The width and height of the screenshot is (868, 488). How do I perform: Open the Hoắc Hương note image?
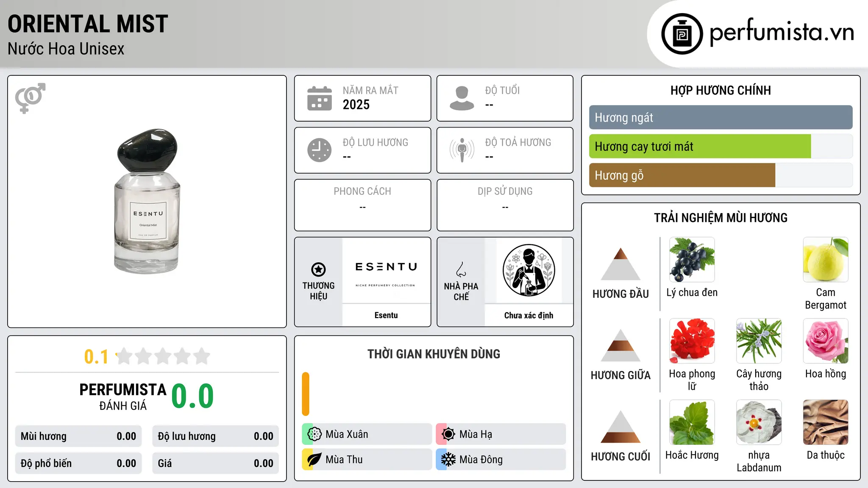692,422
